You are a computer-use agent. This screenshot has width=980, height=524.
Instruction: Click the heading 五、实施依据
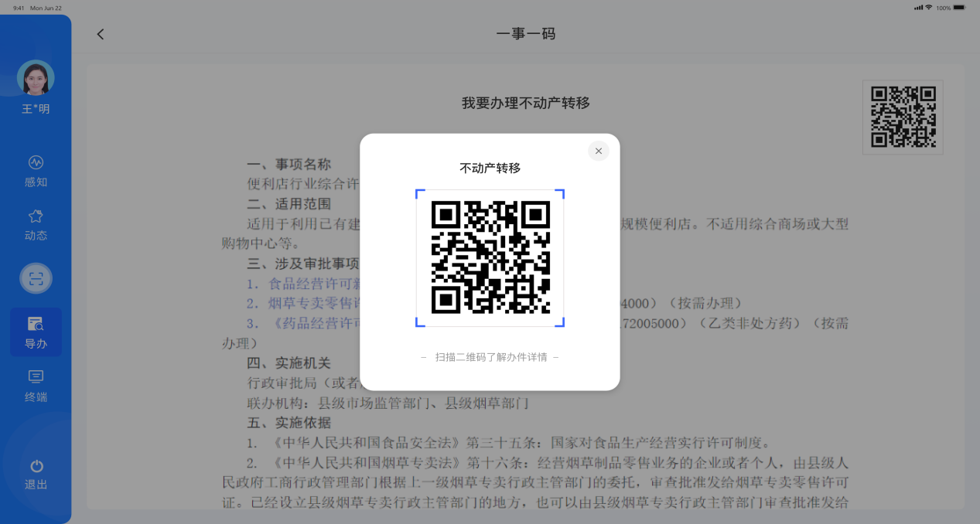pos(289,423)
